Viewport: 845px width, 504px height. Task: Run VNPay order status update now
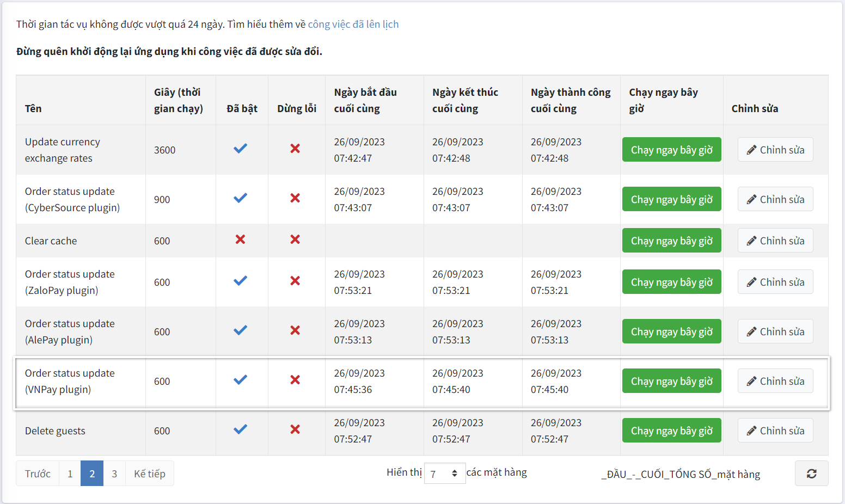pyautogui.click(x=671, y=381)
